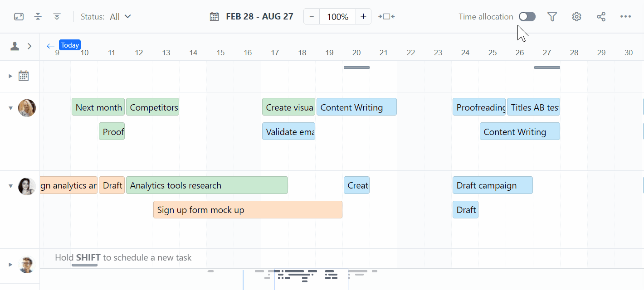644x290 pixels.
Task: Toggle the Time allocation switch
Action: [x=527, y=17]
